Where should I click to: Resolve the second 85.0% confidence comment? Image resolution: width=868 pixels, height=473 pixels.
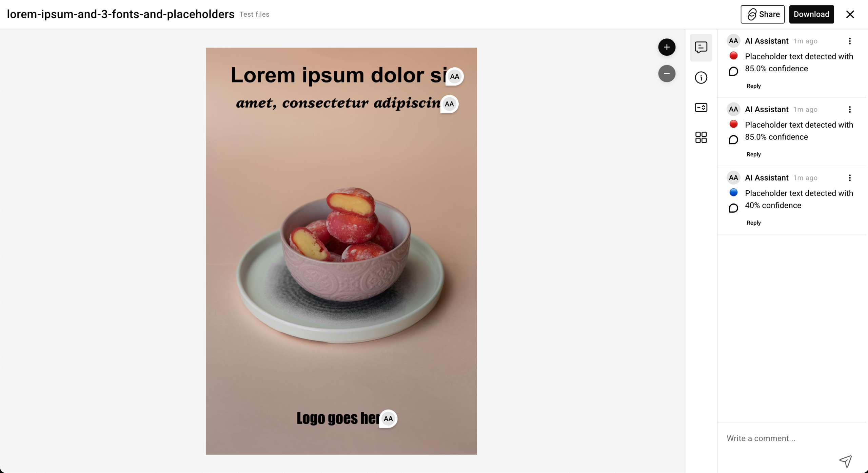pos(733,140)
